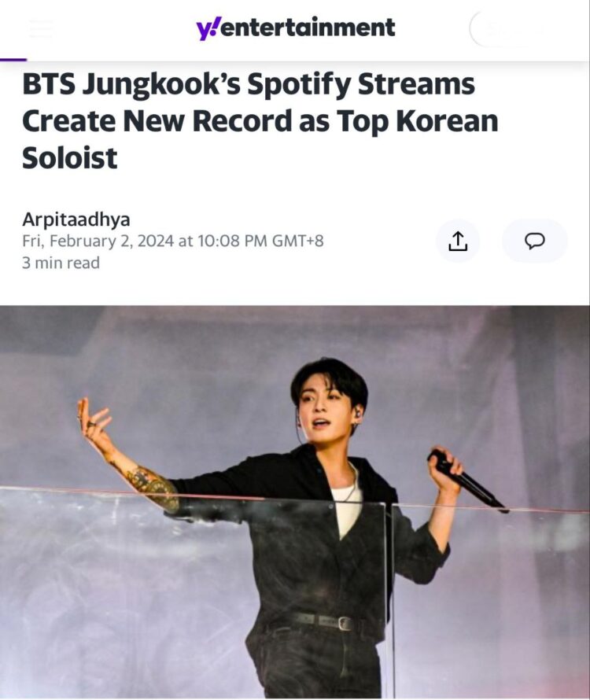Viewport: 590px width, 700px height.
Task: Click the publication date text
Action: point(173,241)
